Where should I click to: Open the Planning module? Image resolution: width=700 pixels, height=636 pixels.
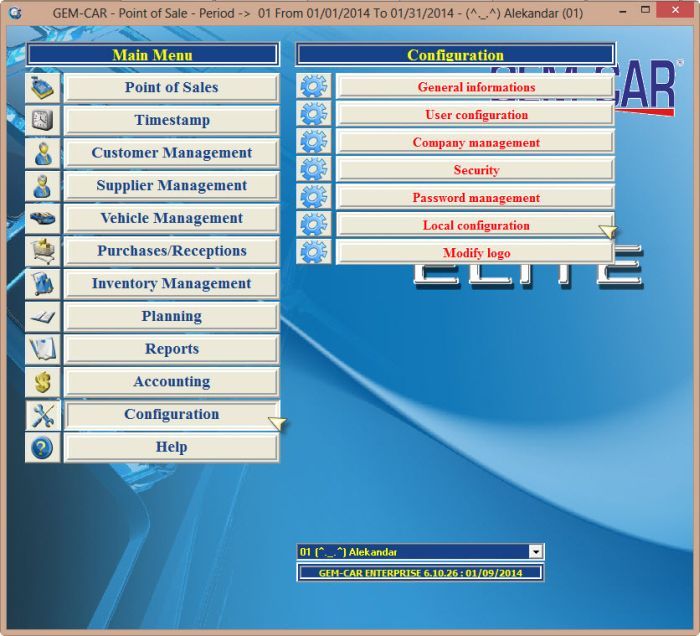(171, 316)
